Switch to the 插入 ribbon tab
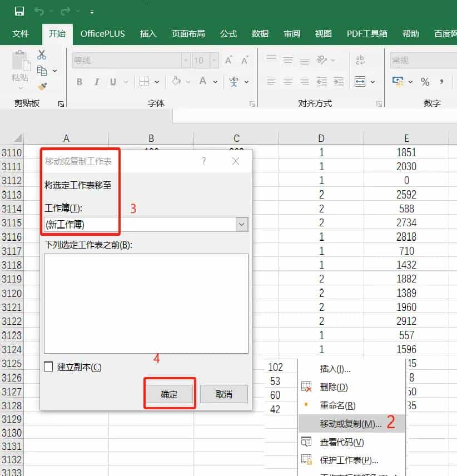The image size is (457, 476). [148, 34]
